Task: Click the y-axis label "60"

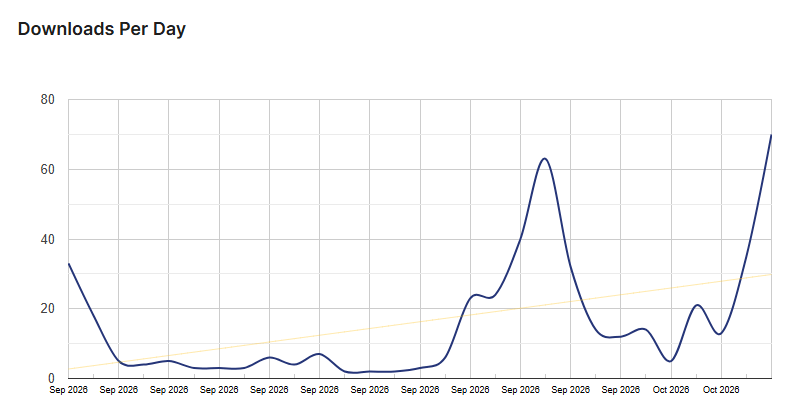Action: (47, 169)
